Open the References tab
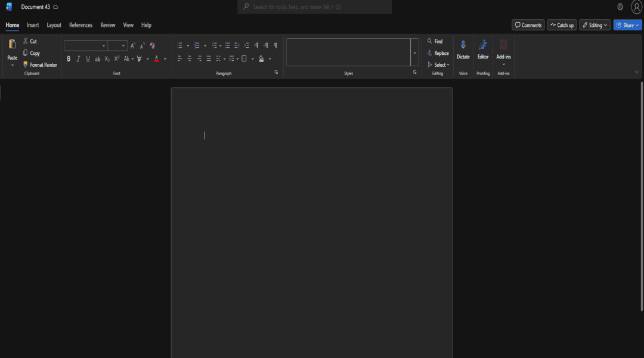The height and width of the screenshot is (358, 644). [x=80, y=25]
